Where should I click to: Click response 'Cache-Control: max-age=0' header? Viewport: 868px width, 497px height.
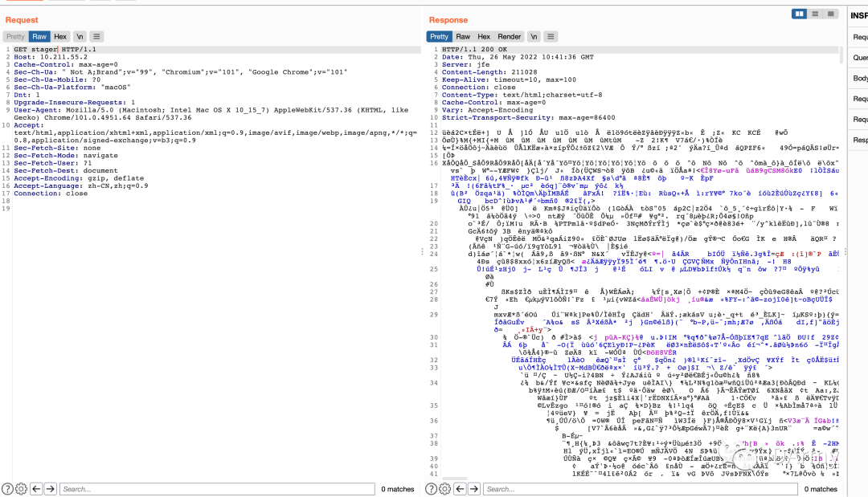click(493, 102)
